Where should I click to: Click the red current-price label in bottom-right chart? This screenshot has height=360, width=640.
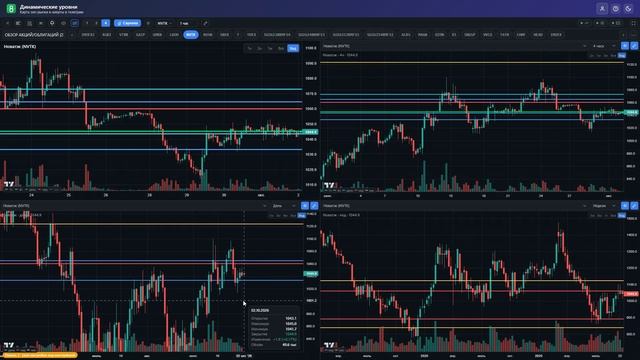tap(631, 294)
